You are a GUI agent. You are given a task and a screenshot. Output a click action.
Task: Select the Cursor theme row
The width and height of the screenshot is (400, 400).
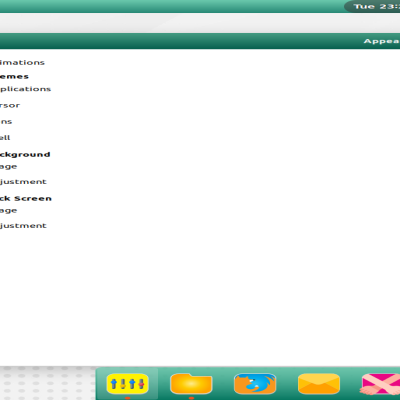point(10,105)
